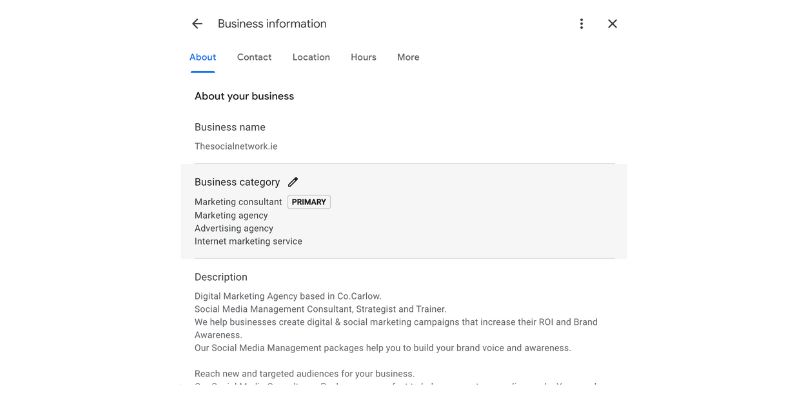Select the Advertising agency category

tap(233, 228)
